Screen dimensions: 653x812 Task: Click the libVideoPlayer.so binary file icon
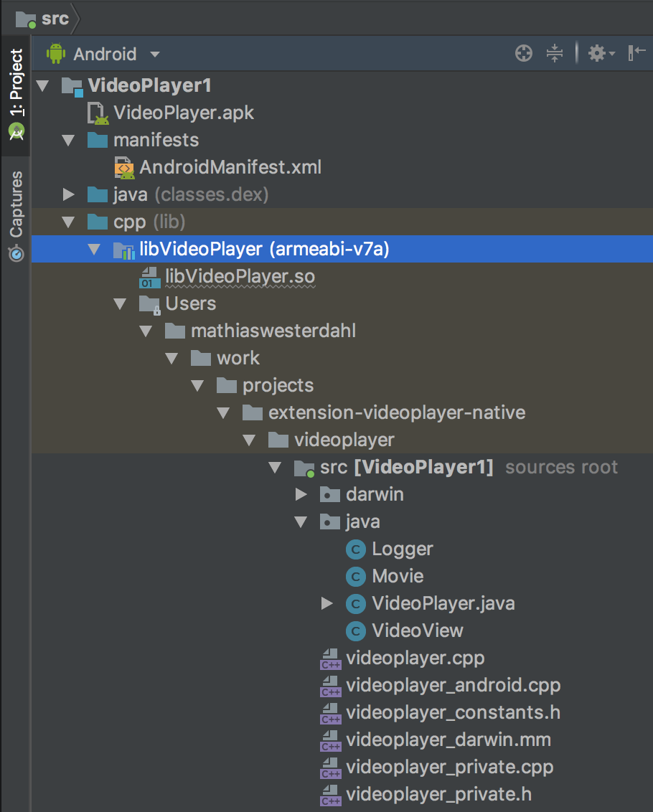tap(149, 277)
